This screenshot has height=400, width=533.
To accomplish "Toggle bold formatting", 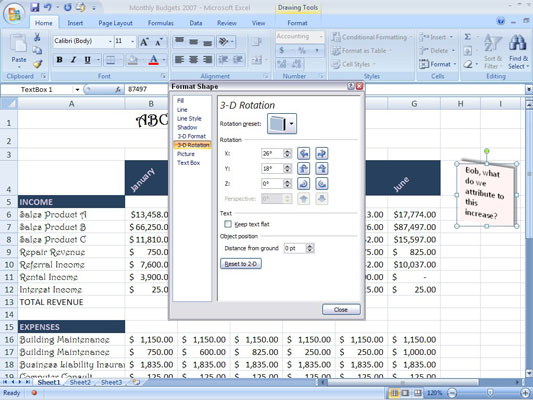I will [59, 60].
